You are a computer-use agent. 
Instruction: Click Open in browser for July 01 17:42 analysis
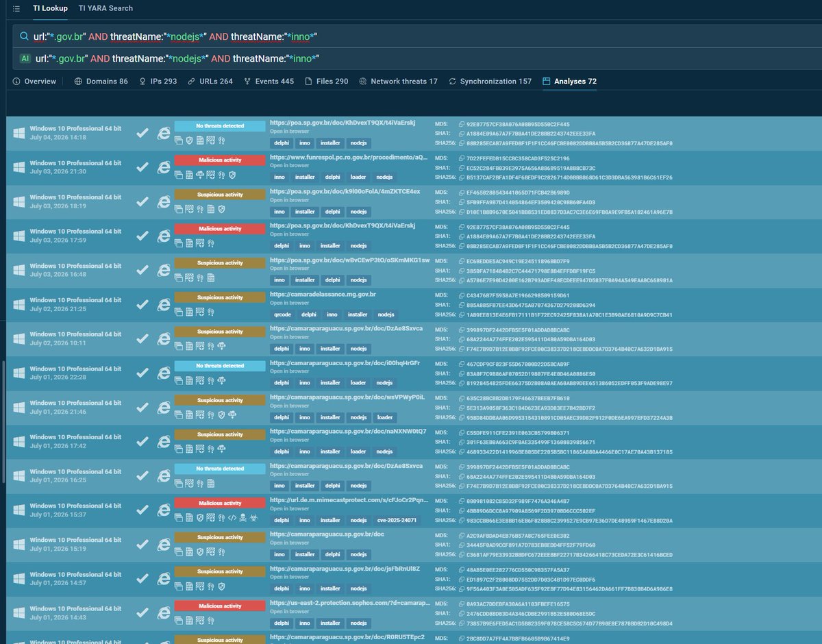(x=289, y=440)
